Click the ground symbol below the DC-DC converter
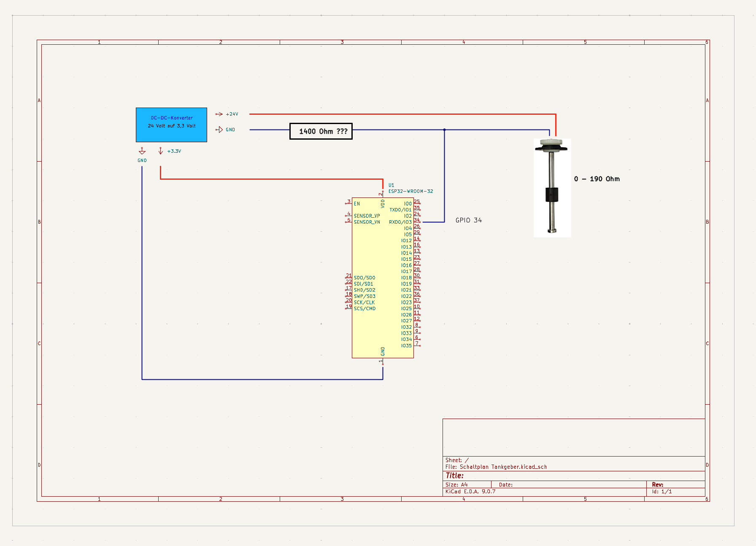 tap(142, 151)
